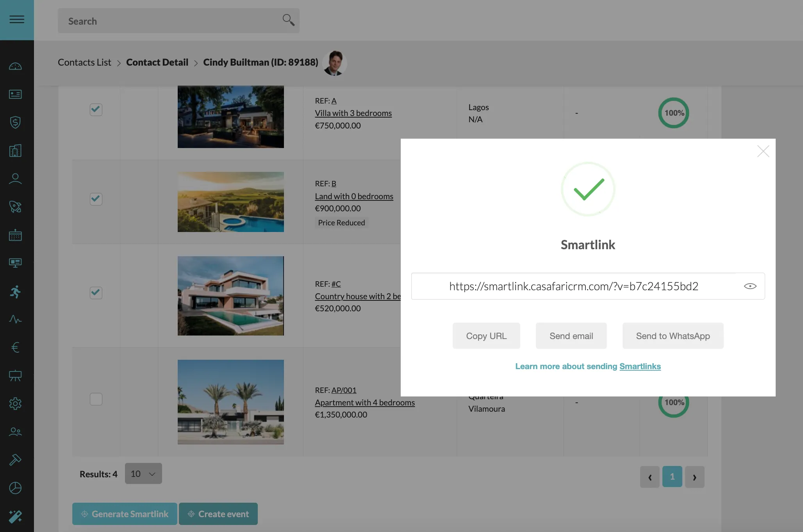This screenshot has width=803, height=532.
Task: Click the search magnifier icon
Action: tap(288, 20)
